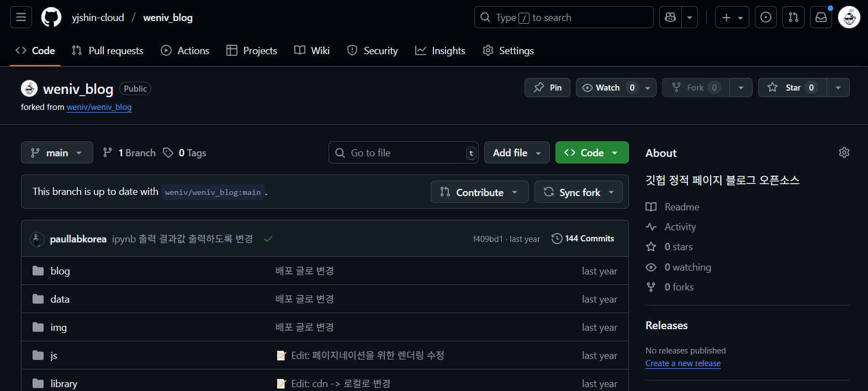Image resolution: width=868 pixels, height=391 pixels.
Task: Open the paullabkorea author link
Action: coord(78,239)
